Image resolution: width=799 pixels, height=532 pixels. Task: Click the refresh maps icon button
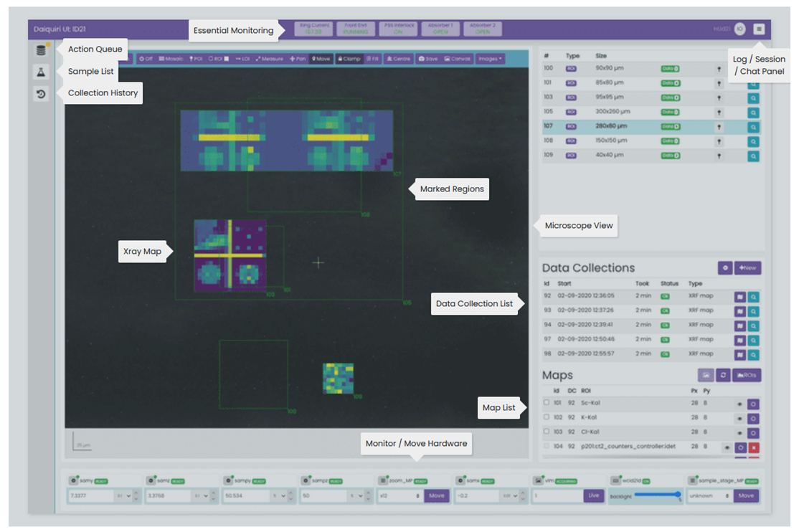click(723, 375)
